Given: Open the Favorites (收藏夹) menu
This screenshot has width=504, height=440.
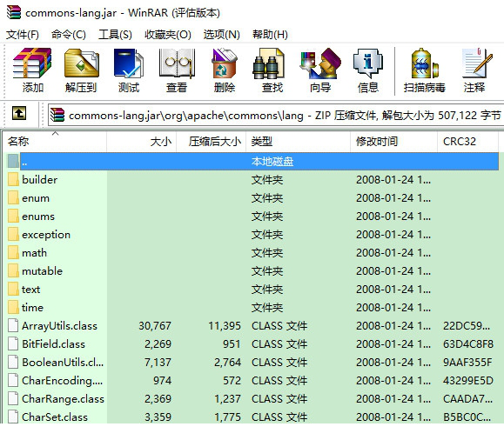Looking at the screenshot, I should 168,35.
